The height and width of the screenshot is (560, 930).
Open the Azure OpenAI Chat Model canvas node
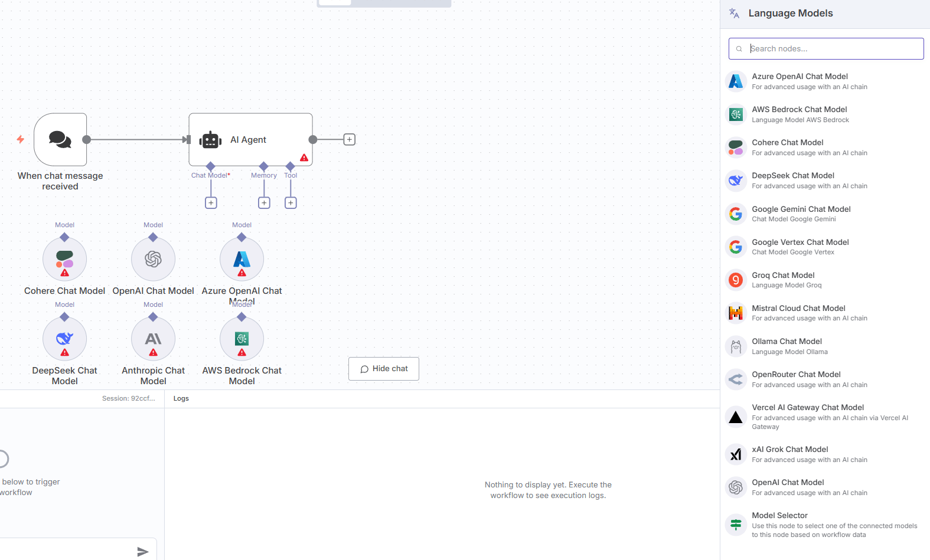(x=242, y=259)
